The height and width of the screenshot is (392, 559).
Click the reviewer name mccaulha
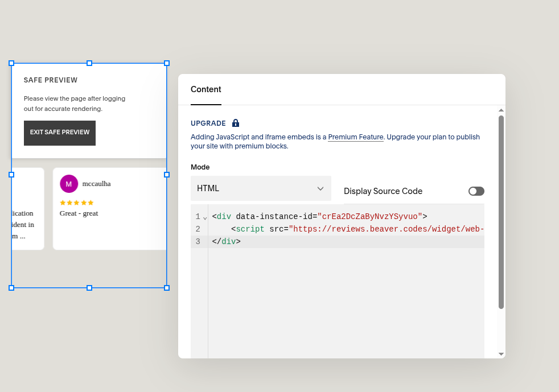coord(97,184)
